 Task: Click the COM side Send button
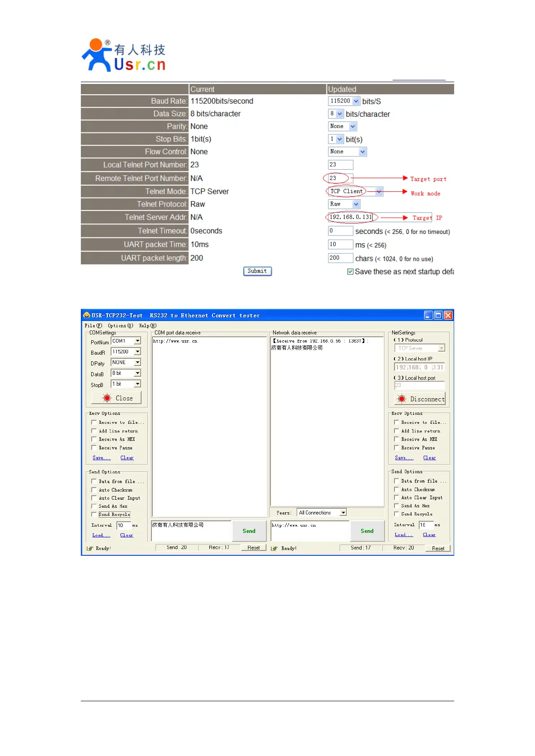[x=249, y=531]
